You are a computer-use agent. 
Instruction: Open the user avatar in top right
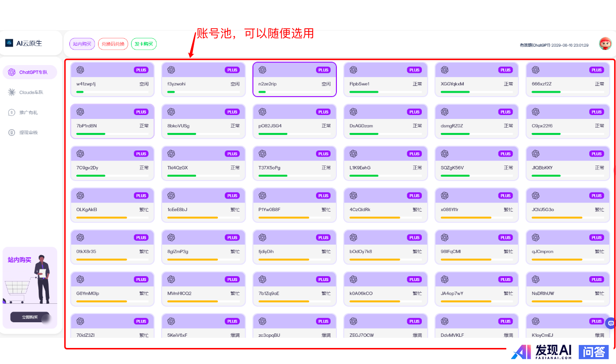605,44
